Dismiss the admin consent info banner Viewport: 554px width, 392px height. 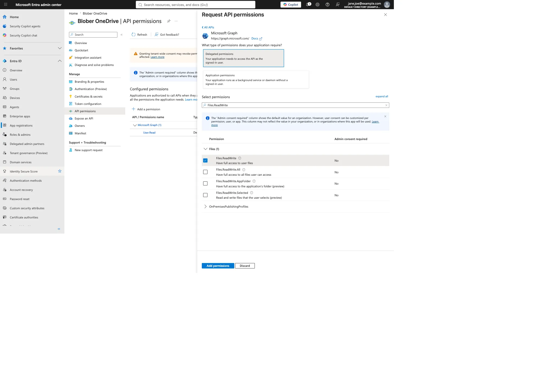[385, 117]
